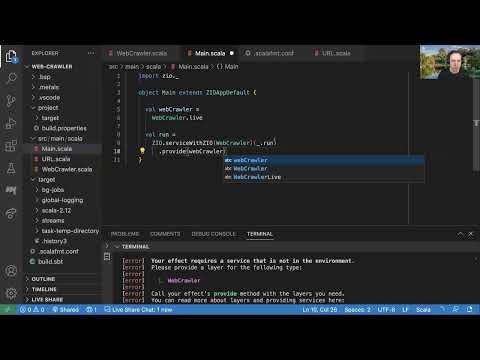The image size is (480, 360).
Task: Open the Manage gear icon
Action: tap(11, 293)
